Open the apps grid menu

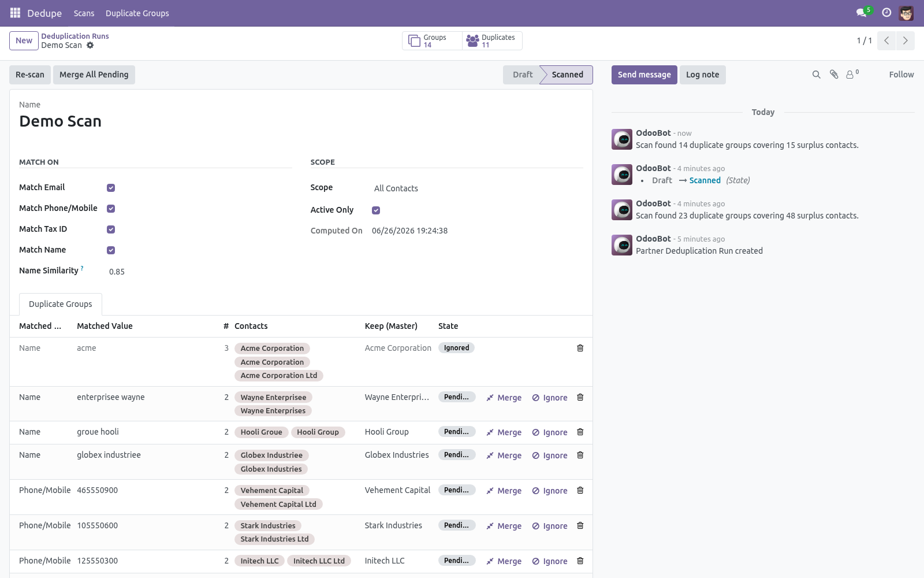click(x=15, y=13)
